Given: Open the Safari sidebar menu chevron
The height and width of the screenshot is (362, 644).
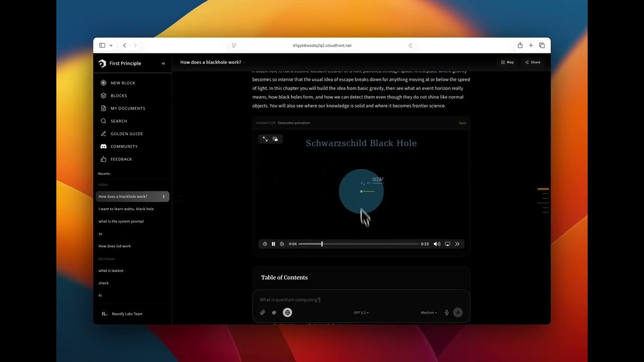Looking at the screenshot, I should (111, 45).
